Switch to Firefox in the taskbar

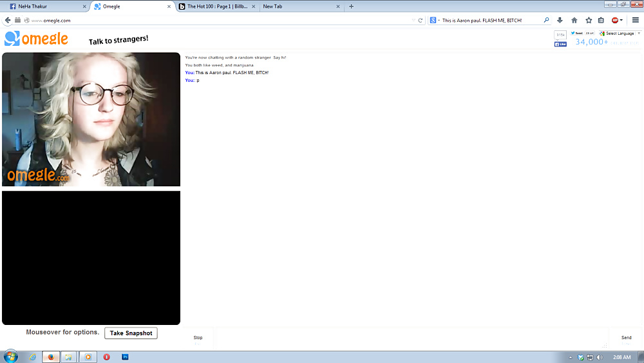51,357
